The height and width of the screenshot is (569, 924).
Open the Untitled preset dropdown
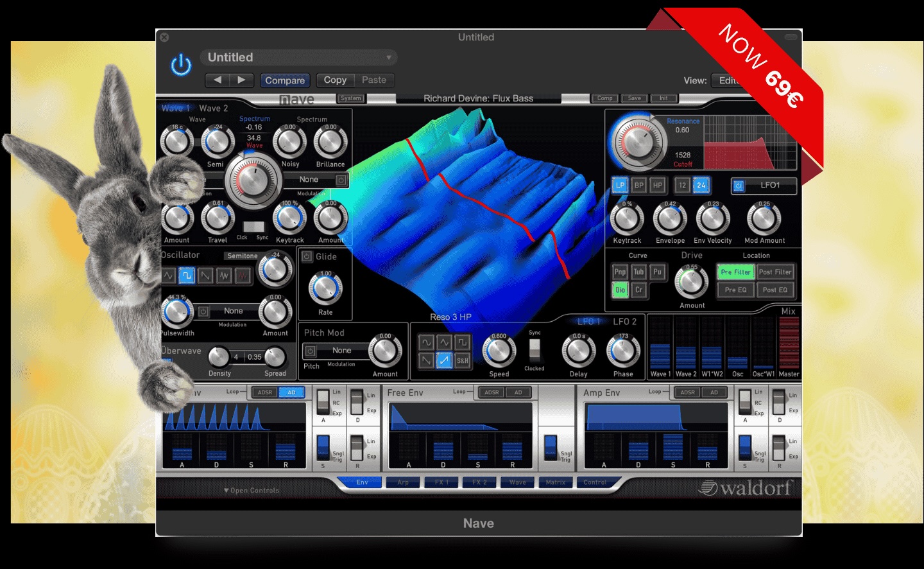coord(299,57)
